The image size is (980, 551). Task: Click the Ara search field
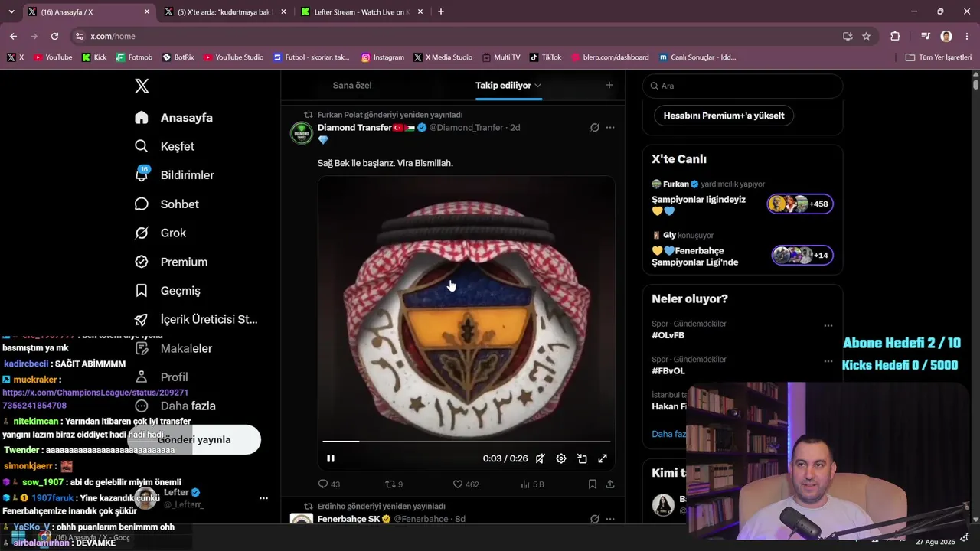743,86
